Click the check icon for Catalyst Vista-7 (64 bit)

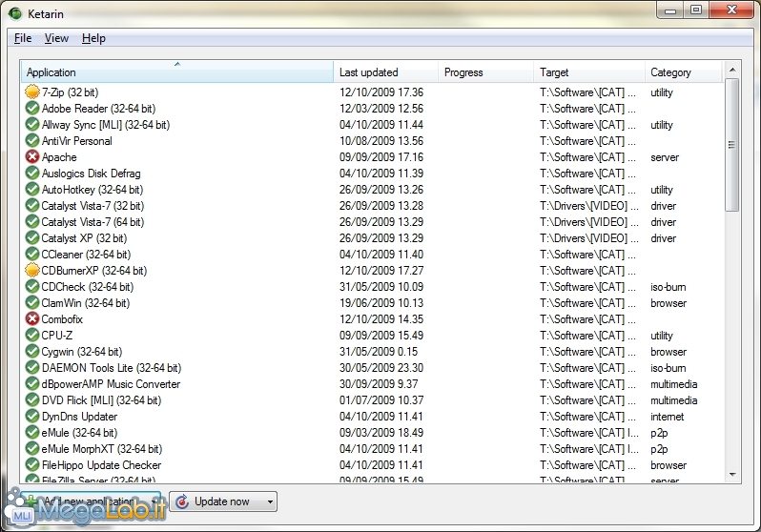click(x=32, y=222)
